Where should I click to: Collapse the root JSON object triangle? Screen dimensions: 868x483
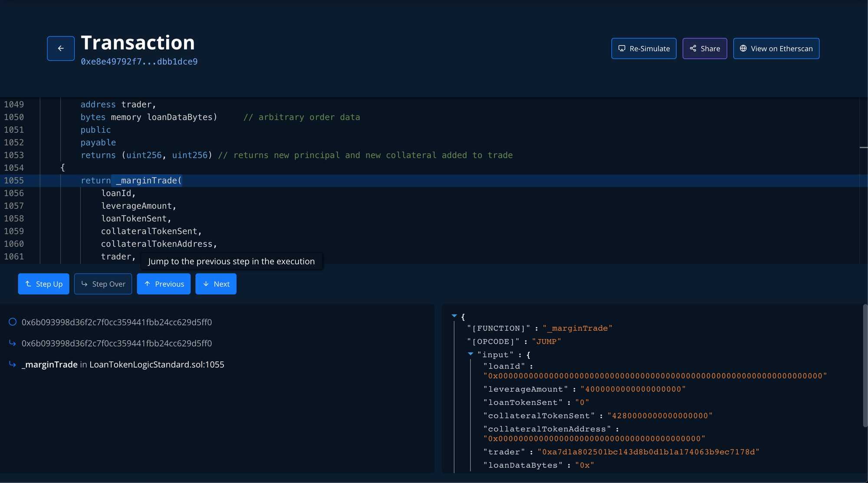(x=454, y=316)
